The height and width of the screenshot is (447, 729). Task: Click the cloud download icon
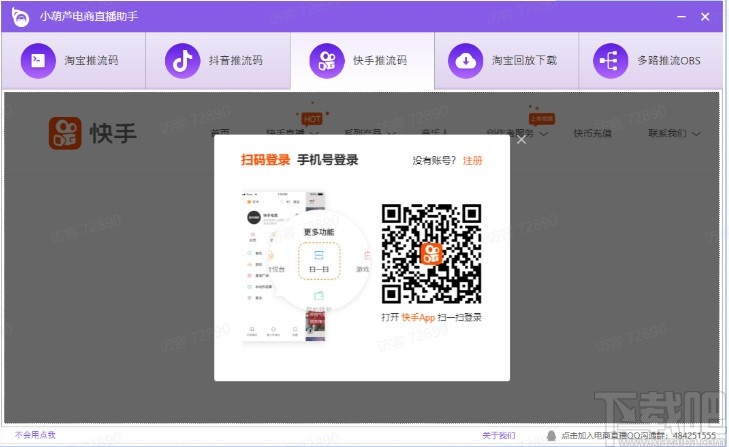pyautogui.click(x=465, y=60)
